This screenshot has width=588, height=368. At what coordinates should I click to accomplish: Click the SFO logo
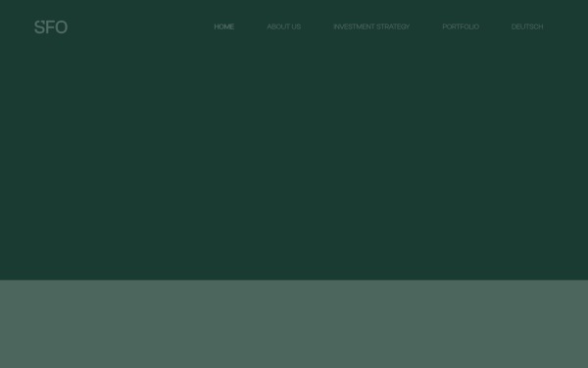click(51, 27)
